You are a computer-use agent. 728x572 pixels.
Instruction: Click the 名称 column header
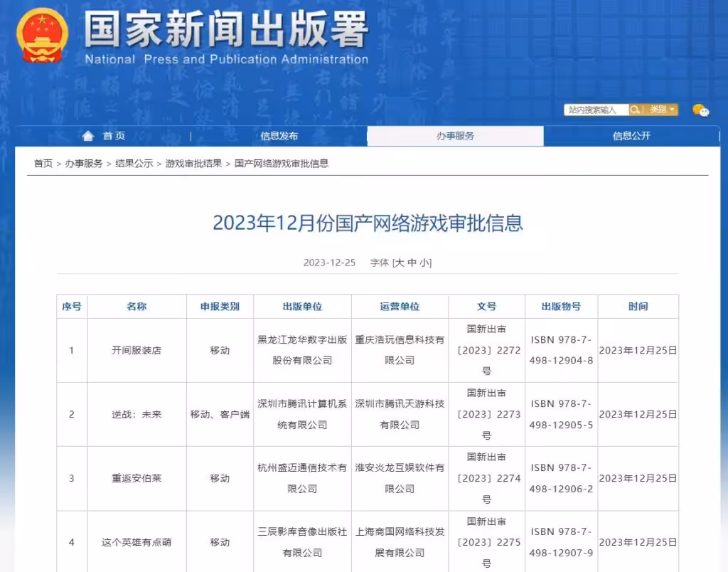click(x=136, y=307)
